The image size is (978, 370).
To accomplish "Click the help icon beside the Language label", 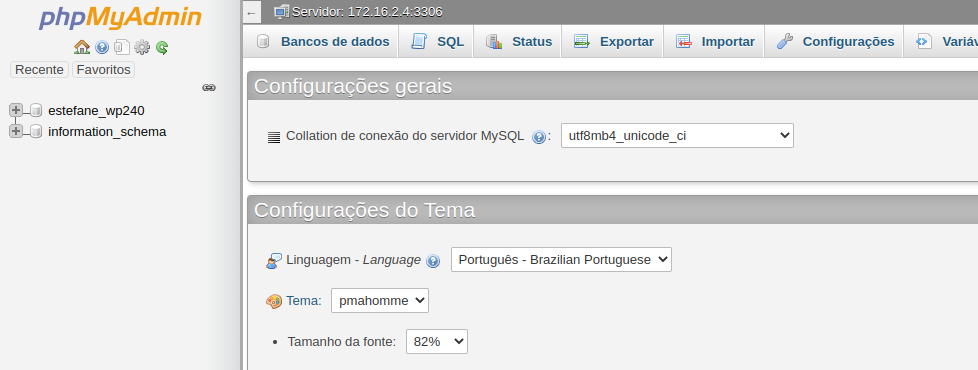I will (x=433, y=261).
